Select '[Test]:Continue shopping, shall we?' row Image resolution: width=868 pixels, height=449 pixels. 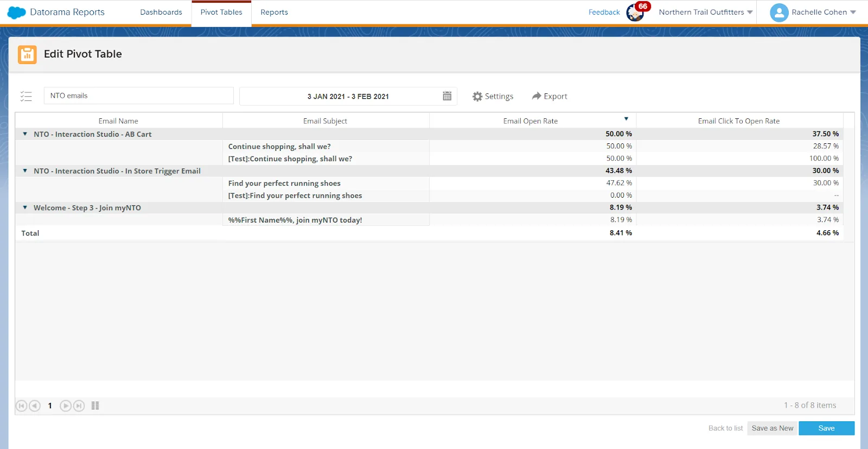pyautogui.click(x=290, y=159)
